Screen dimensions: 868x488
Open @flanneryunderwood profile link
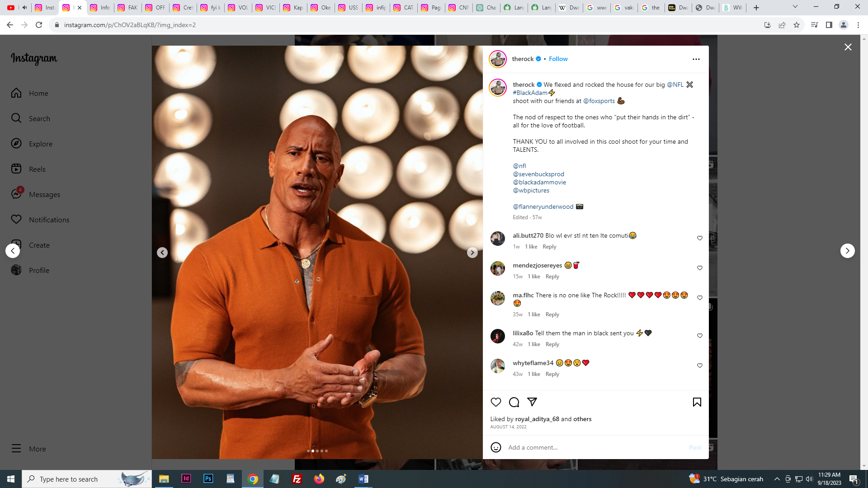543,206
